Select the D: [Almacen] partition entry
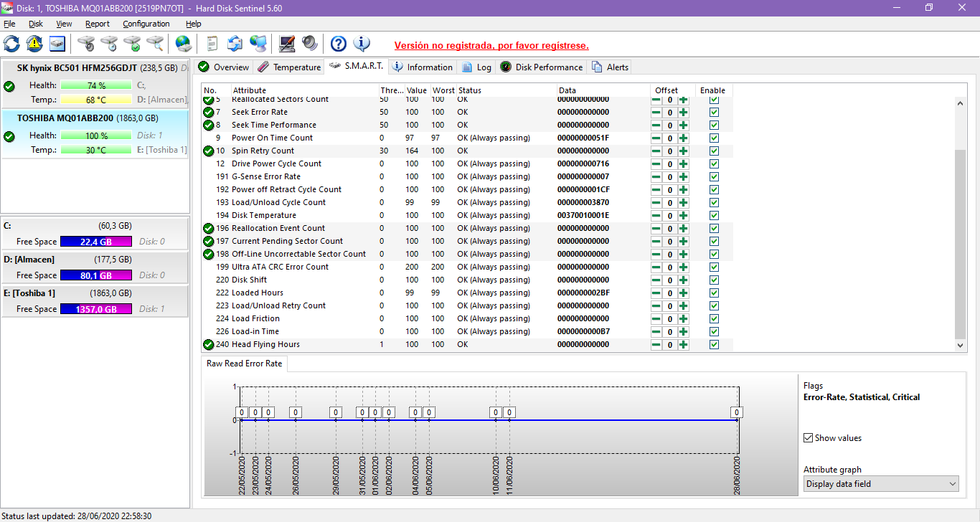The image size is (980, 522). pyautogui.click(x=95, y=267)
